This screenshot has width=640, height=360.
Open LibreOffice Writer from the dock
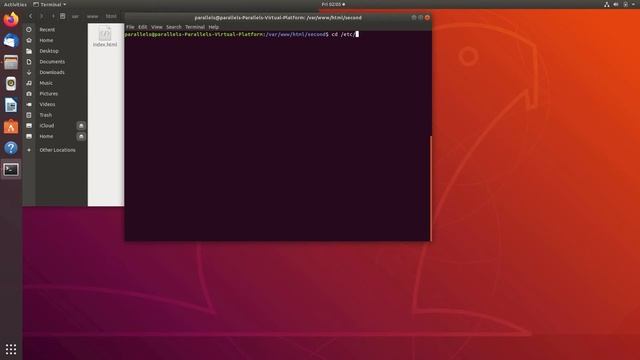(11, 105)
